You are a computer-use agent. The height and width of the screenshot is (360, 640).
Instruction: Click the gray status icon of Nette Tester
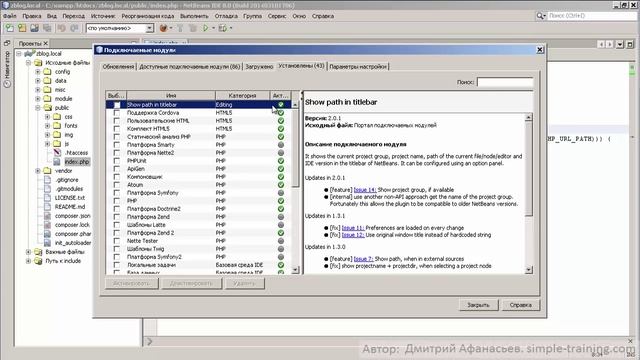pos(281,241)
